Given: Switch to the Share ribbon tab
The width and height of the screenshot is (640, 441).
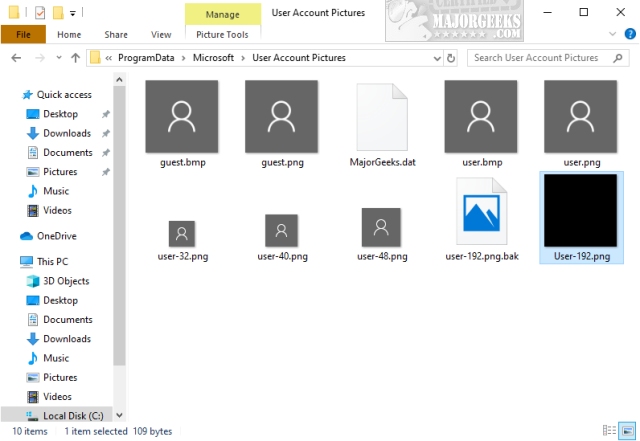Looking at the screenshot, I should coord(116,35).
